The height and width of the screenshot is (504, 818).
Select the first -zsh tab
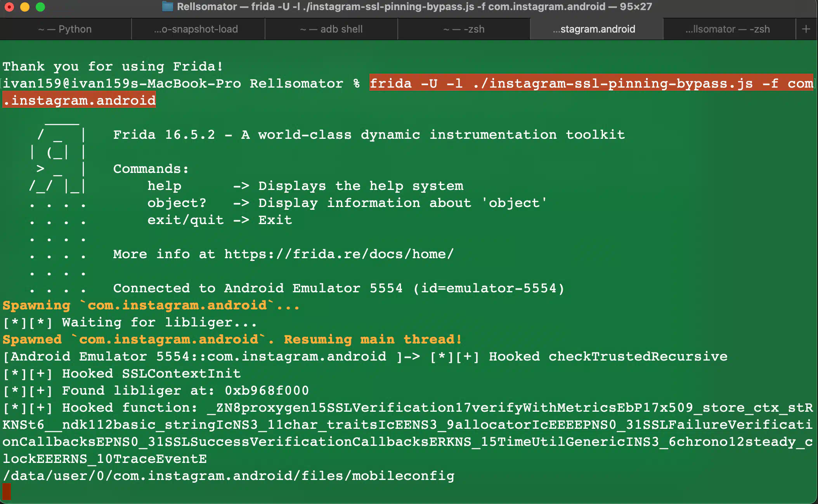[464, 29]
